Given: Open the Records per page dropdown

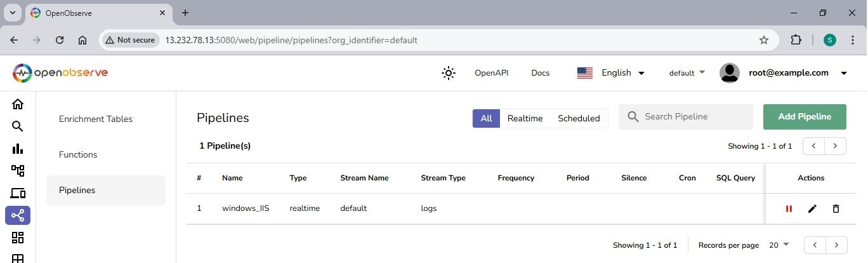Looking at the screenshot, I should pyautogui.click(x=778, y=245).
